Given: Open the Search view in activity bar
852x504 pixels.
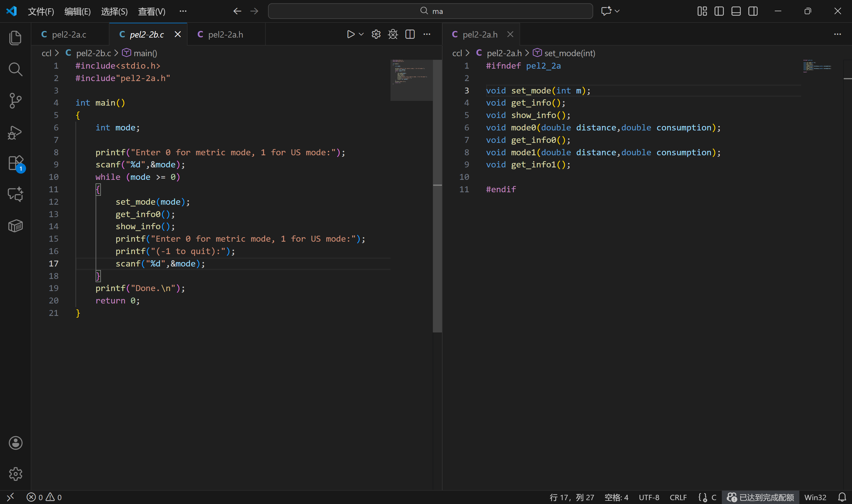Looking at the screenshot, I should (x=15, y=69).
